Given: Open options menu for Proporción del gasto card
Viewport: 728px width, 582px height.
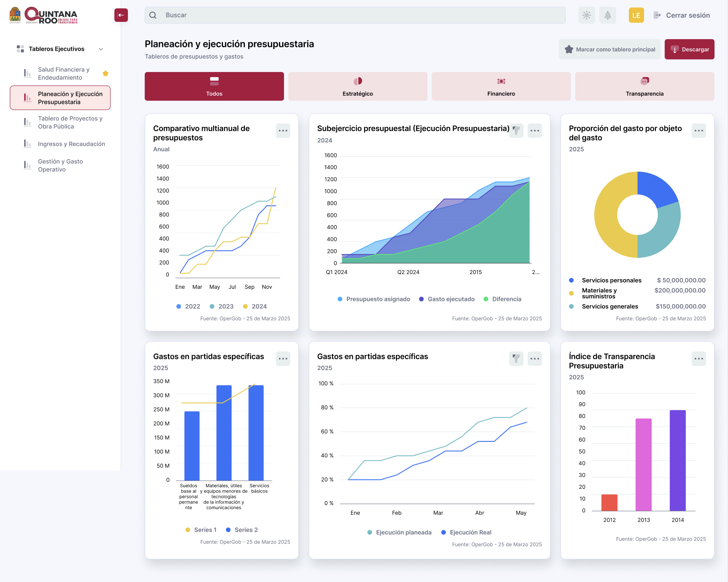Looking at the screenshot, I should (x=699, y=131).
